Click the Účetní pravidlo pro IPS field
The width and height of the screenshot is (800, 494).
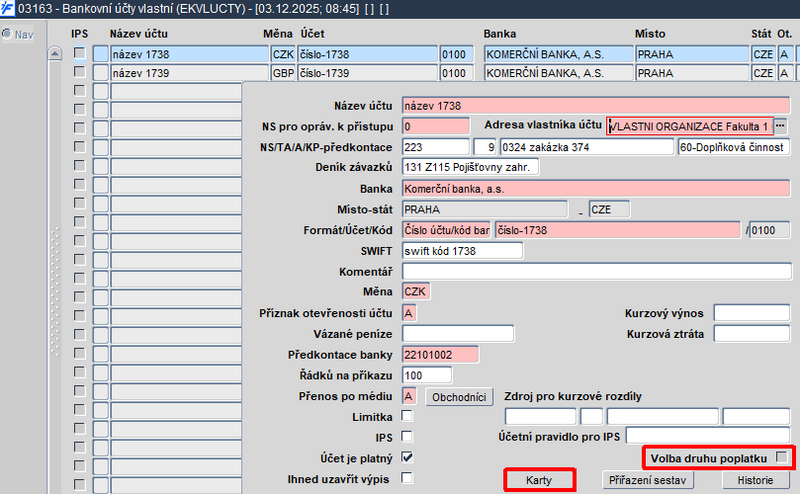pos(708,435)
